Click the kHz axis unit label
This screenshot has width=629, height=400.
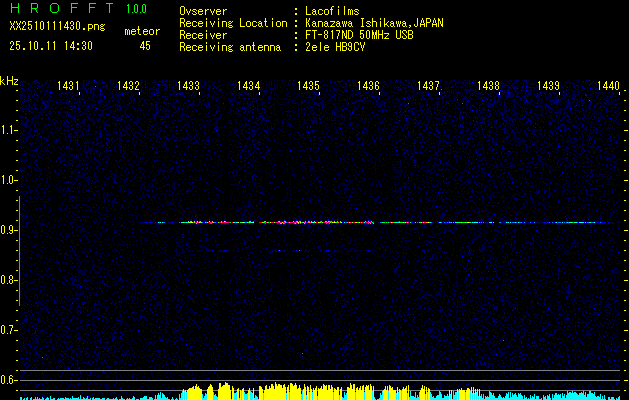coord(9,81)
